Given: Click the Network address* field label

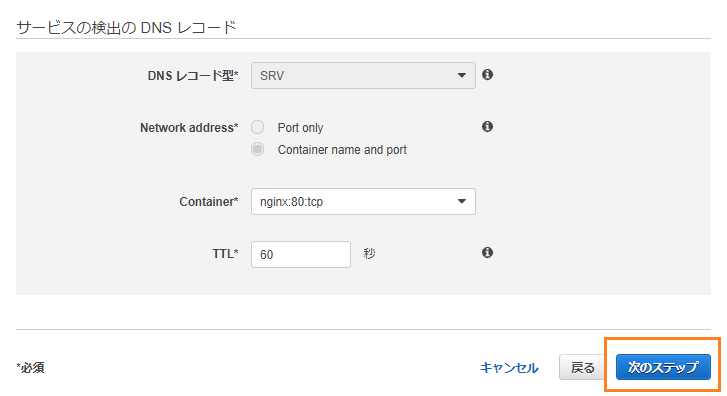Looking at the screenshot, I should point(189,128).
